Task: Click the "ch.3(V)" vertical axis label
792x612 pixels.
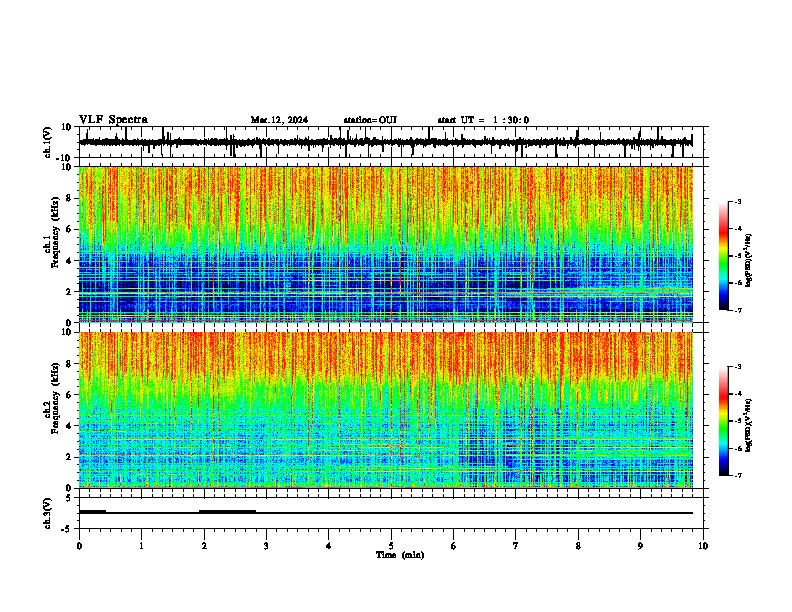Action: 48,513
